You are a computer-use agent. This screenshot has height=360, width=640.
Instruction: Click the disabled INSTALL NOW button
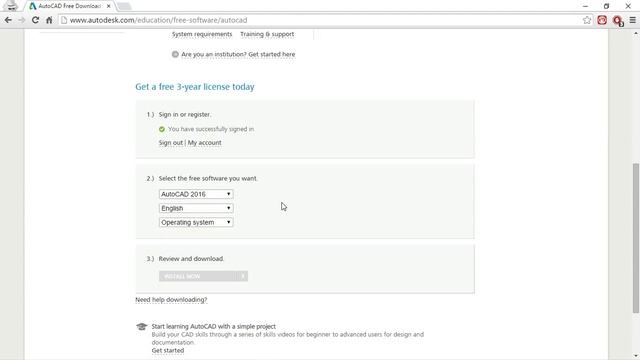203,276
